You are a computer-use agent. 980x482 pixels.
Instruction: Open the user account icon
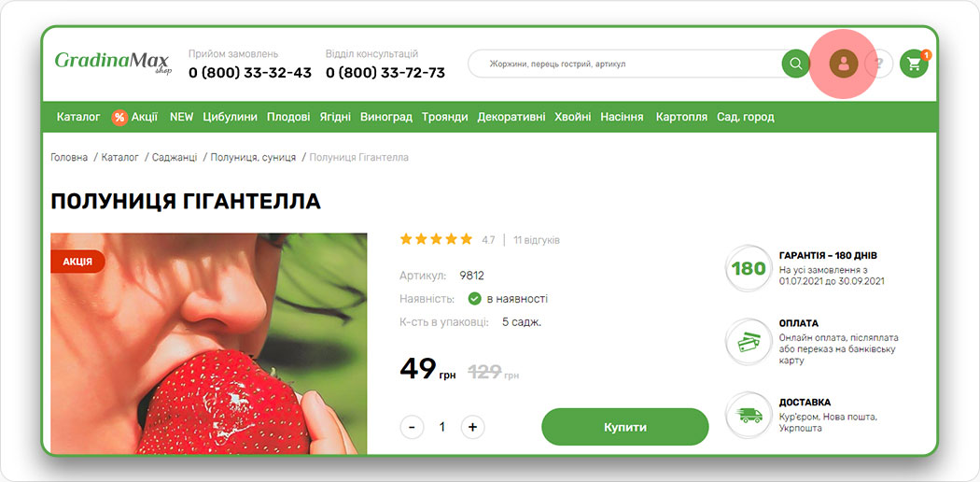tap(844, 64)
